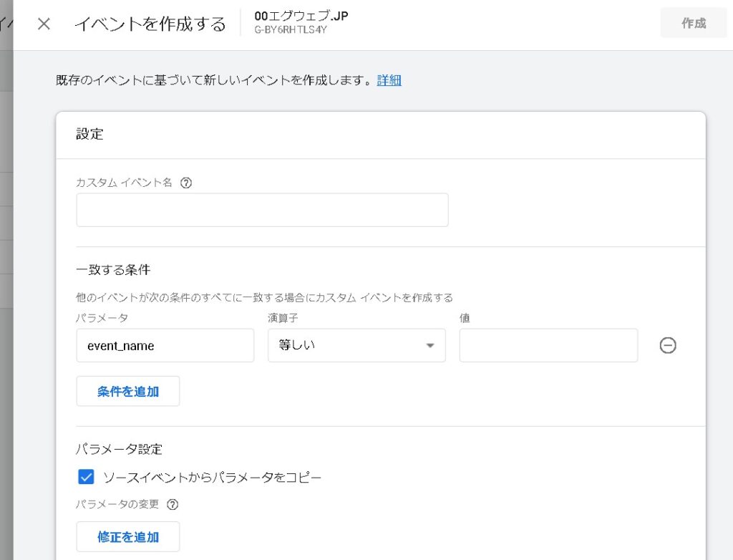The width and height of the screenshot is (733, 560).
Task: Click the property name 00エグウェブ.JP
Action: pyautogui.click(x=301, y=16)
